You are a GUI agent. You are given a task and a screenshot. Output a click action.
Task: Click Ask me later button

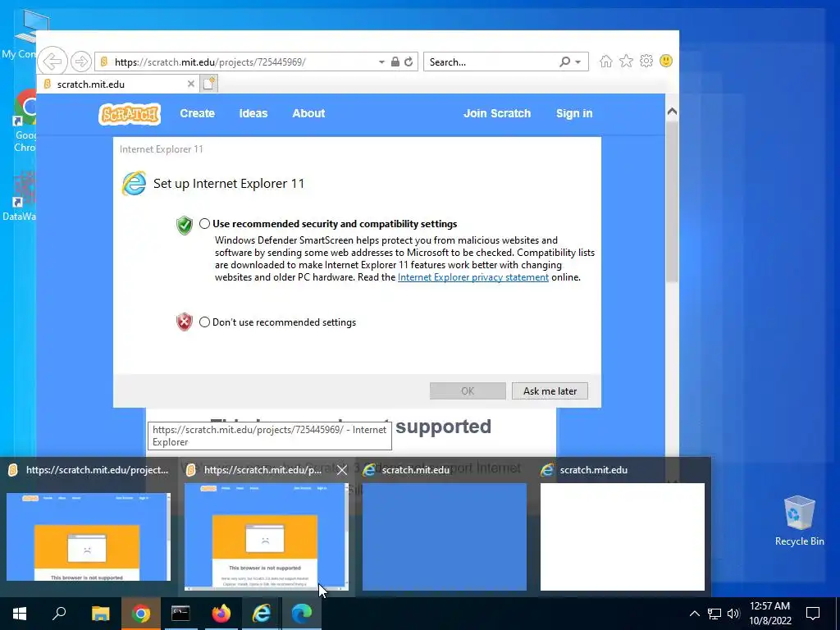click(x=550, y=391)
